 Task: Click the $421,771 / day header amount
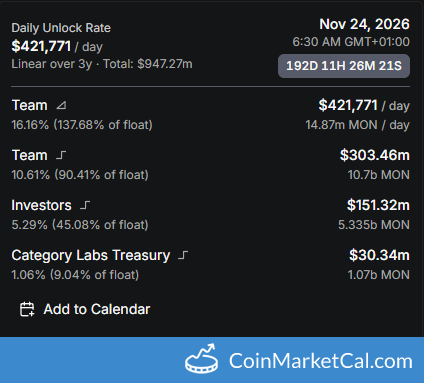[57, 46]
